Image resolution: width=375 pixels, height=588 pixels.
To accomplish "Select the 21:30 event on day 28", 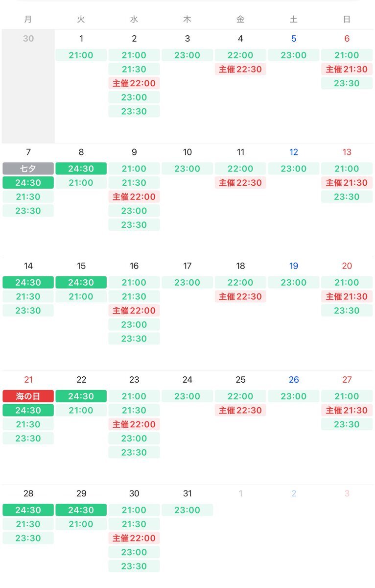I will tap(28, 524).
